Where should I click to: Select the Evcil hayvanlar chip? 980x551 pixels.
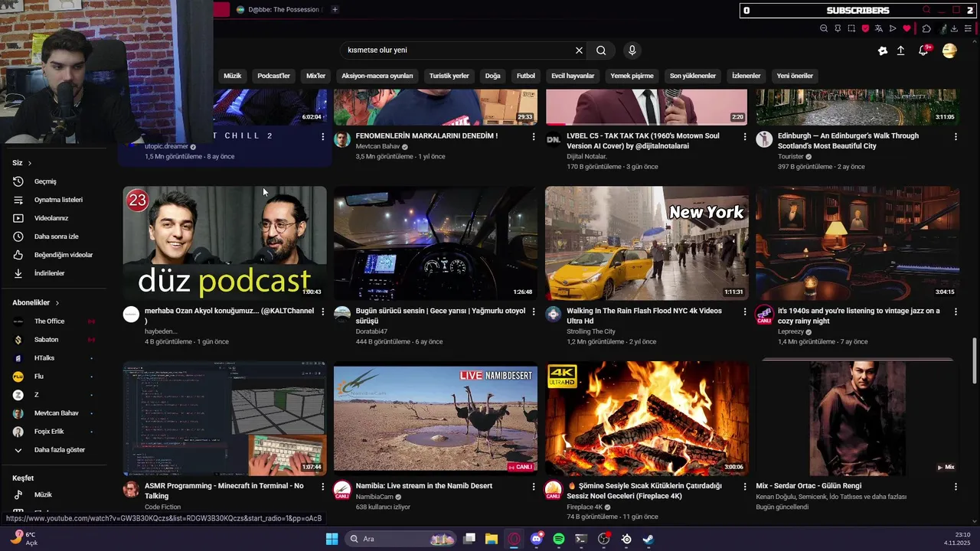(x=573, y=76)
